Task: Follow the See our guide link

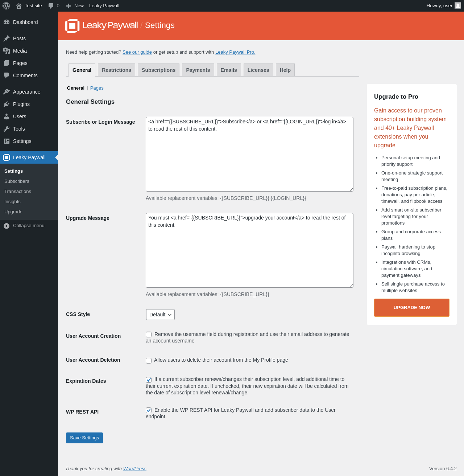Action: (x=137, y=52)
